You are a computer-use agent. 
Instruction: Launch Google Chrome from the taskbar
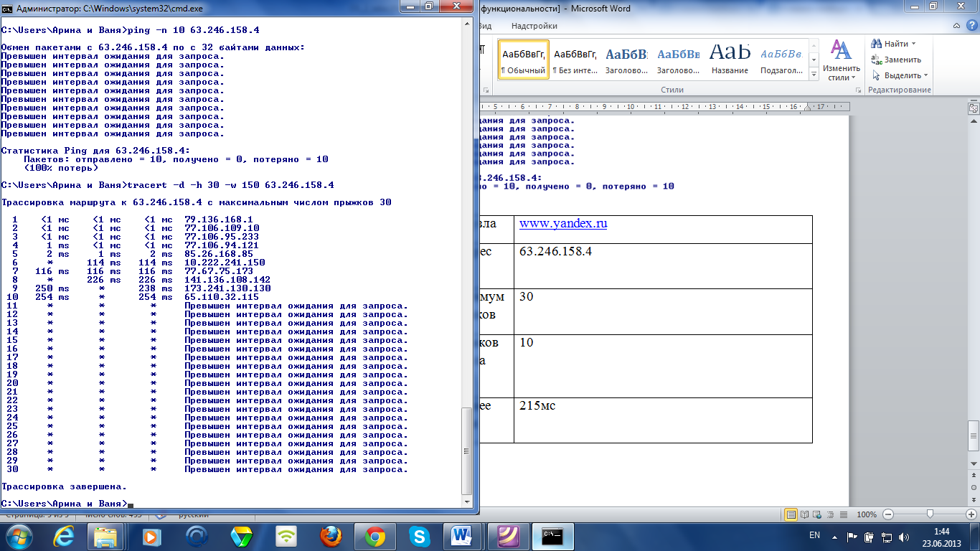coord(375,536)
